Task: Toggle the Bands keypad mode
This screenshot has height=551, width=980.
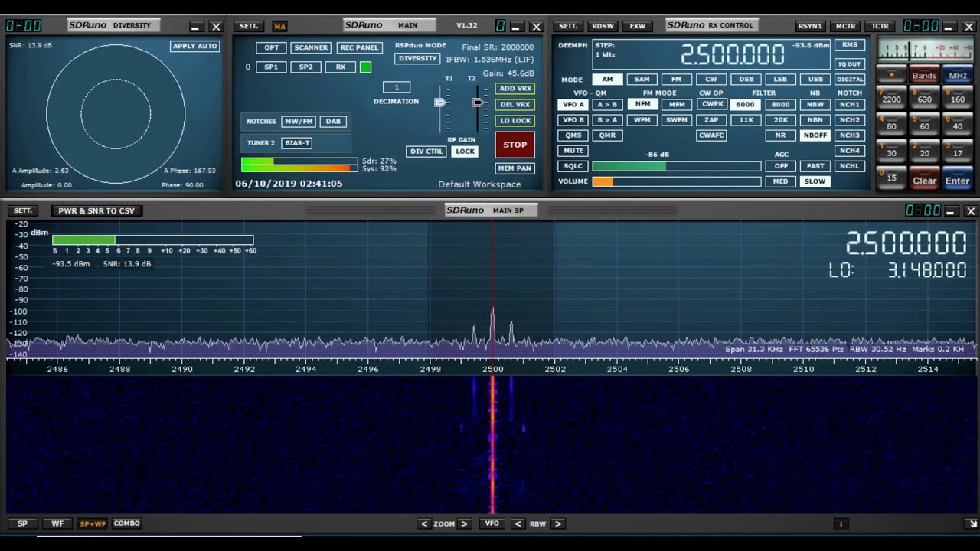Action: tap(924, 76)
